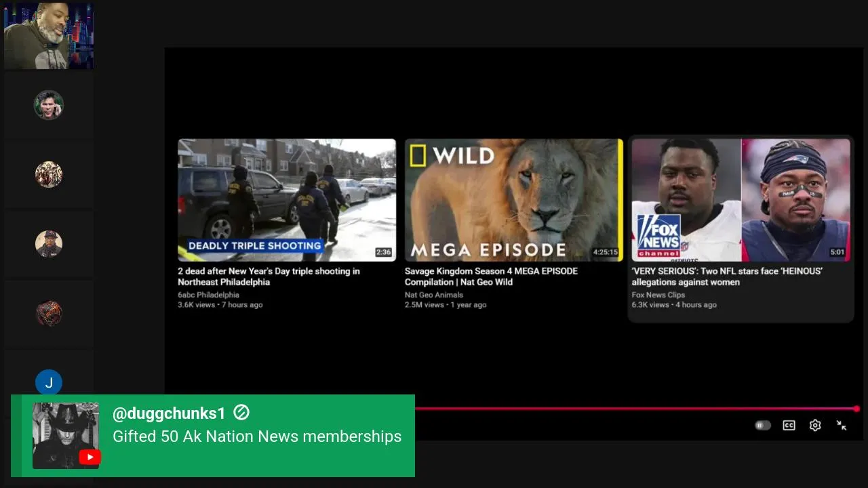Image resolution: width=868 pixels, height=488 pixels.
Task: Click the circle-slash badge beside @duggchunks1
Action: click(241, 413)
